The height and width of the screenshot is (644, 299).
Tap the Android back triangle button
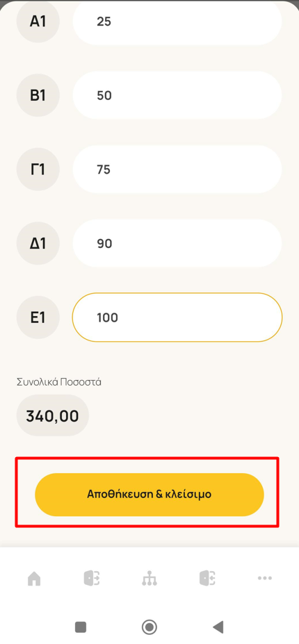tap(218, 627)
